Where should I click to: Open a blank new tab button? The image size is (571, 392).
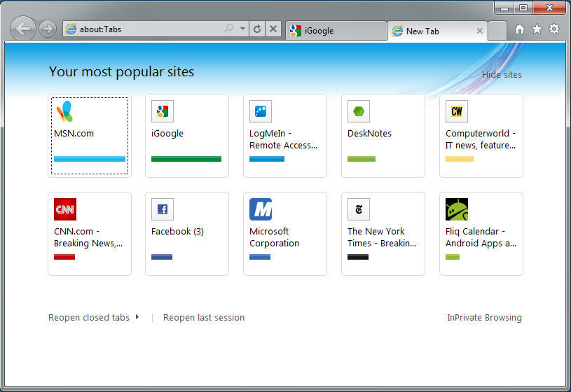tap(497, 31)
